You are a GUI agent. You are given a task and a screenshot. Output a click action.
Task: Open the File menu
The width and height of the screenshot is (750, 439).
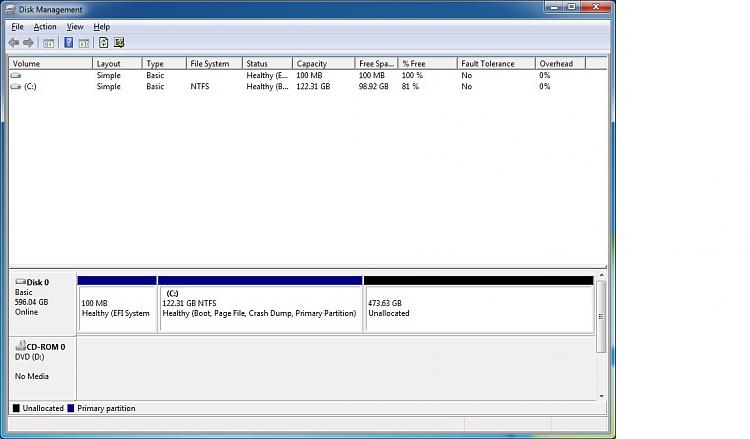click(x=17, y=27)
